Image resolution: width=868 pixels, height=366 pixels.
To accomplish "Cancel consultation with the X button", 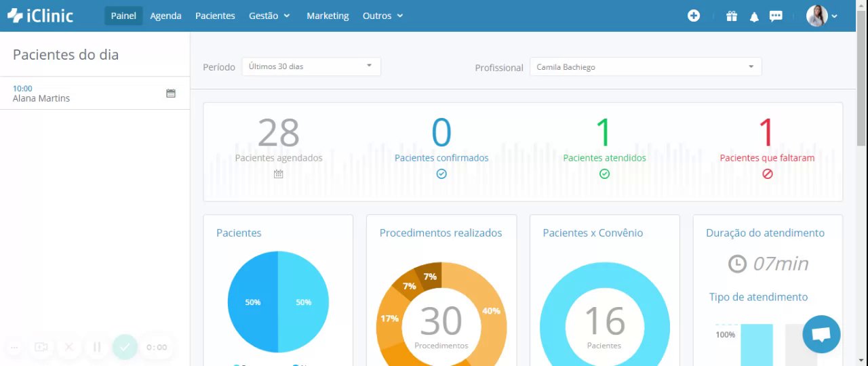I will point(68,347).
